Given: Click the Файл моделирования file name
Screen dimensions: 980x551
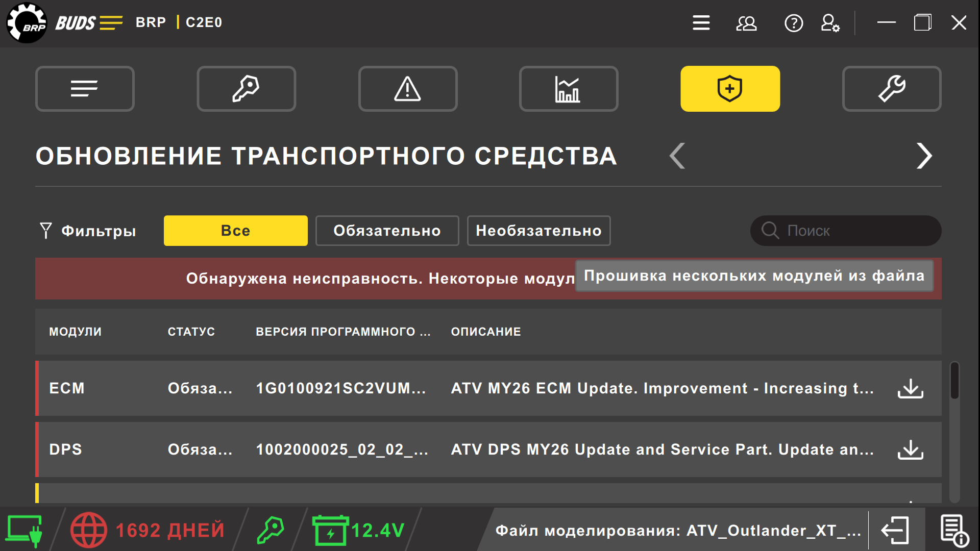Looking at the screenshot, I should [x=678, y=531].
